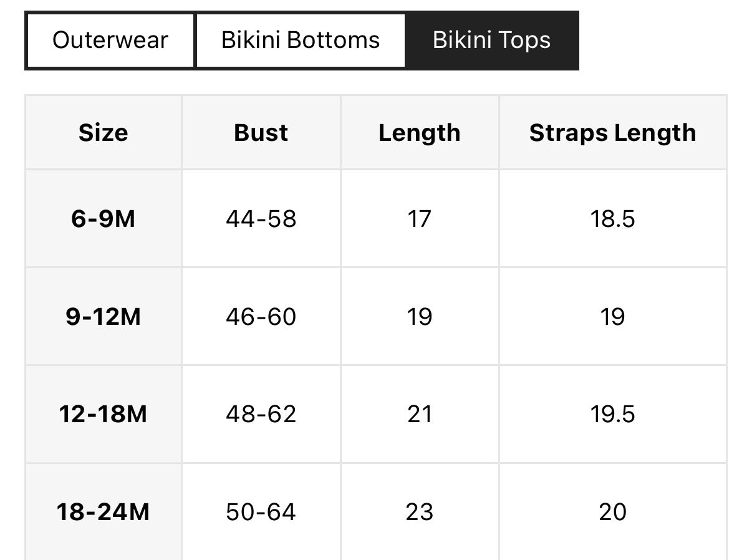Select the 12-18M size row label
The width and height of the screenshot is (752, 560).
(x=104, y=414)
